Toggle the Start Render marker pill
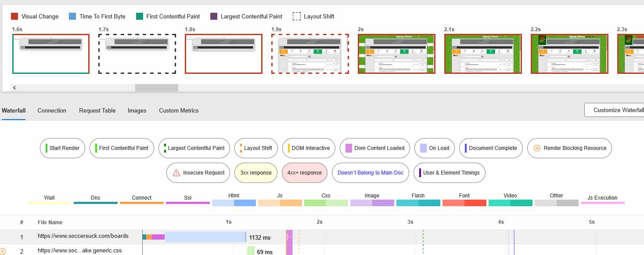Image resolution: width=644 pixels, height=255 pixels. tap(62, 148)
